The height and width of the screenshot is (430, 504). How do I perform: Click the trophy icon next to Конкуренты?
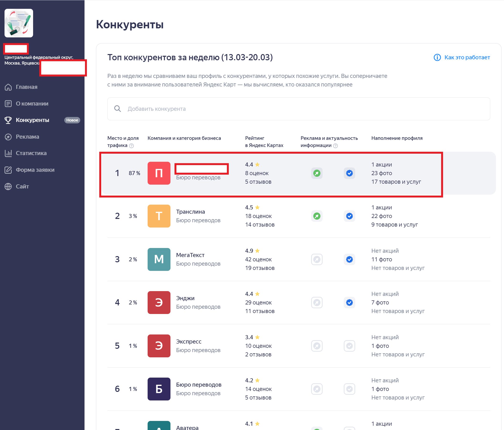point(8,120)
